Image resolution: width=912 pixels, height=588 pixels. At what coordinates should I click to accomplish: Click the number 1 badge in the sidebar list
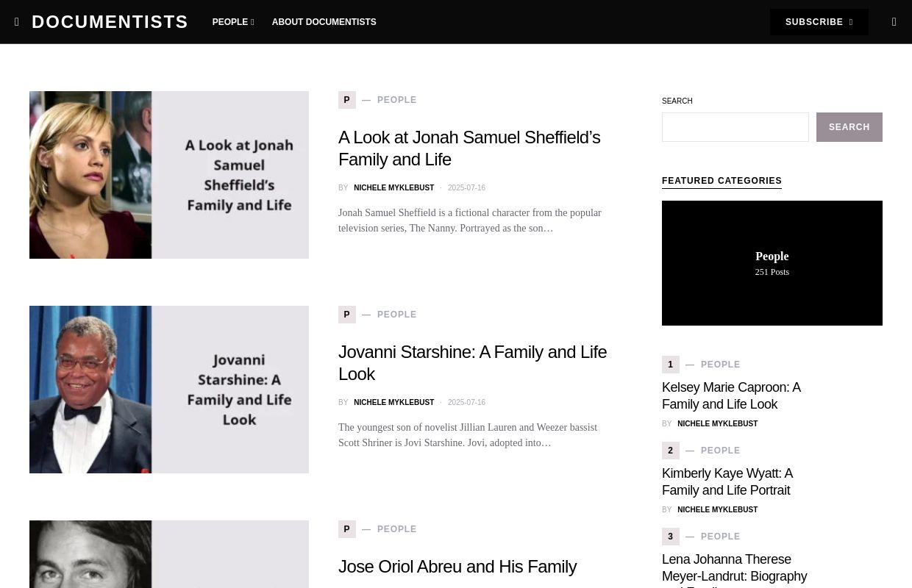[670, 365]
